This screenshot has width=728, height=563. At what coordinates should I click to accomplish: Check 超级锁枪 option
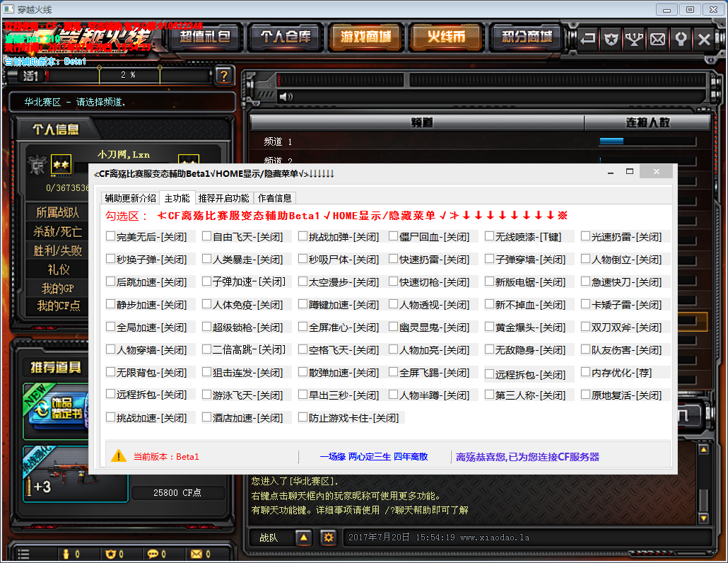tap(206, 327)
